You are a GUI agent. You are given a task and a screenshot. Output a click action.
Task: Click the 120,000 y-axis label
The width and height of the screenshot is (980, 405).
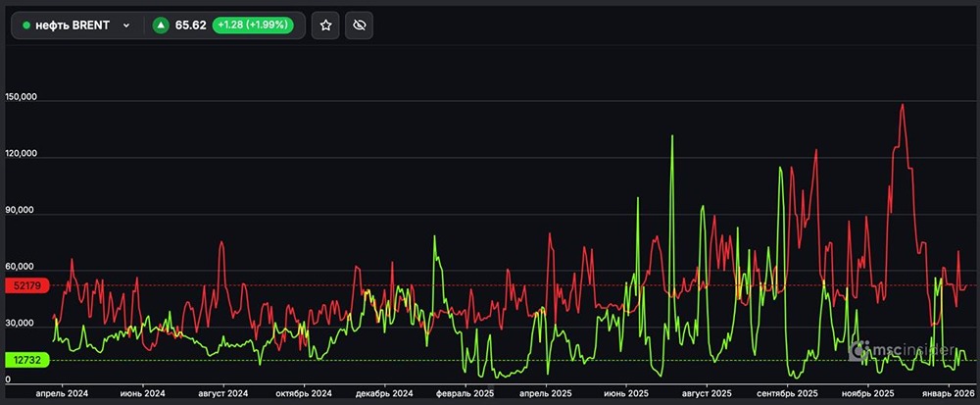pyautogui.click(x=22, y=154)
